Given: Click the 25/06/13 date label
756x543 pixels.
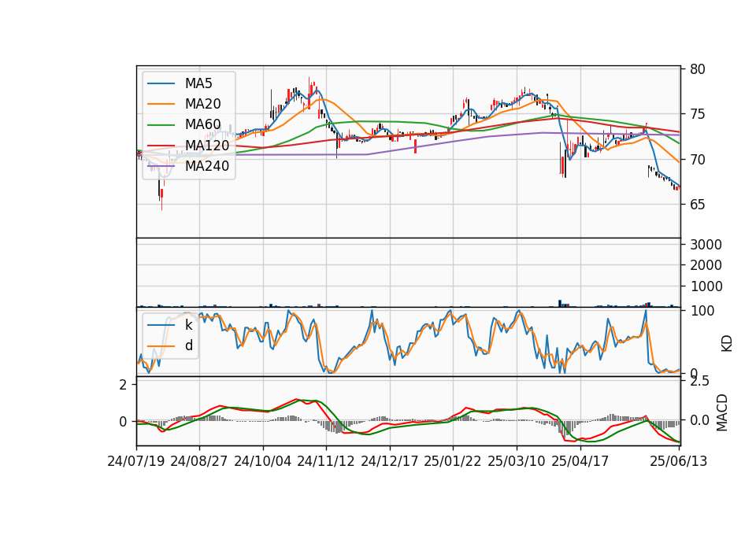Looking at the screenshot, I should coord(678,461).
